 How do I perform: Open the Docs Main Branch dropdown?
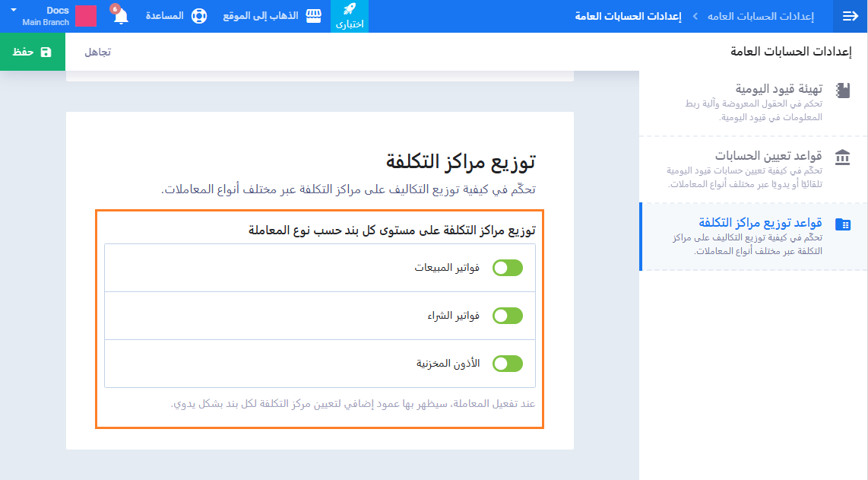pos(14,11)
